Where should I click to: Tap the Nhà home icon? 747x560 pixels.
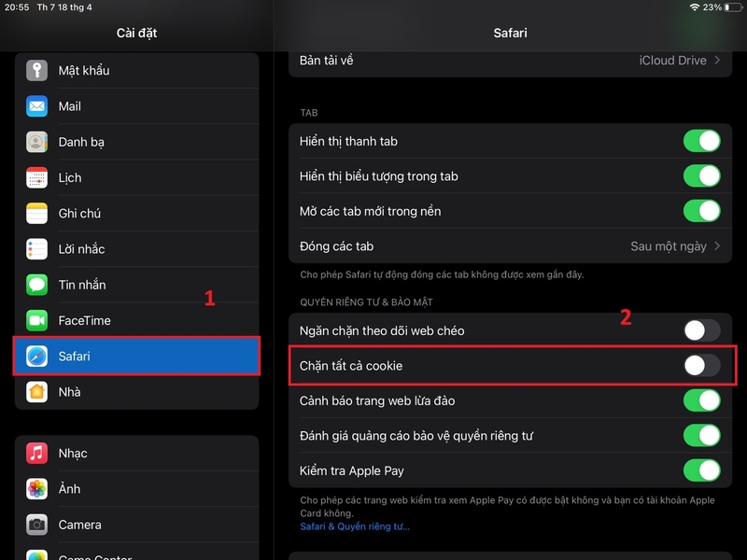click(36, 392)
